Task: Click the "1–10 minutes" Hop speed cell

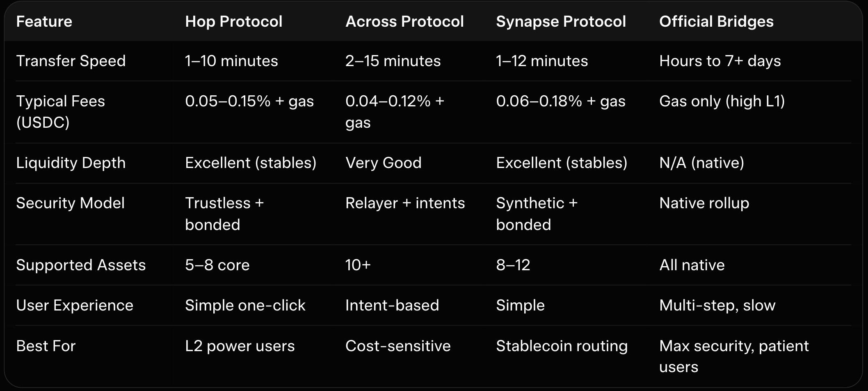Action: pos(231,61)
